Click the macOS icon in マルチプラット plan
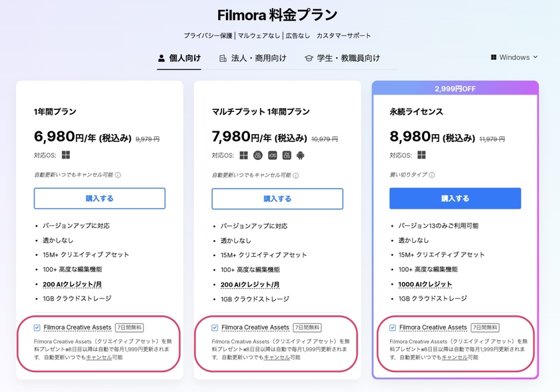 click(258, 155)
